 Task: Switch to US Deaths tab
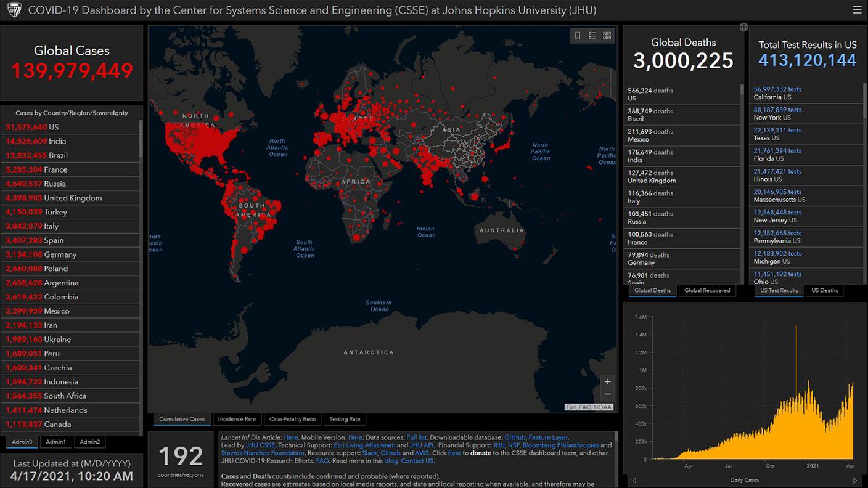(825, 290)
